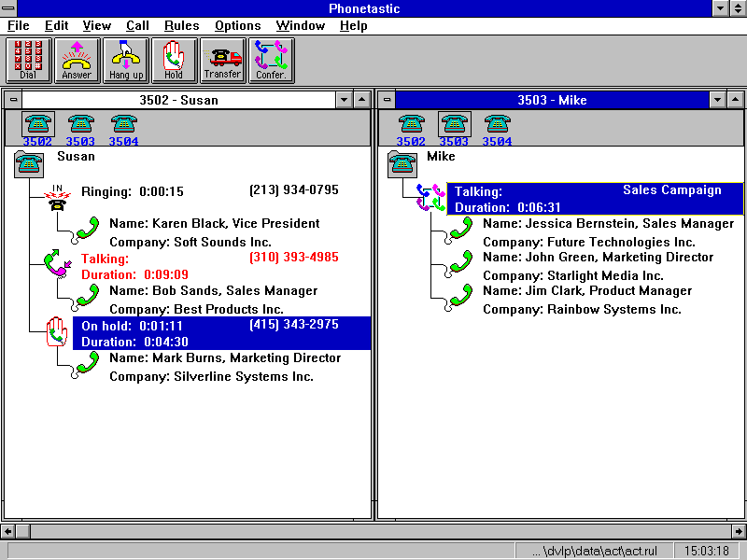
Task: Select extension 3503 phone in Susan's window
Action: tap(80, 130)
